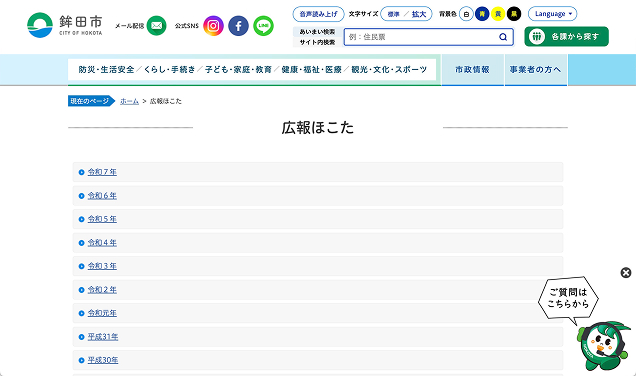Open the 市政情報 menu

pos(472,70)
